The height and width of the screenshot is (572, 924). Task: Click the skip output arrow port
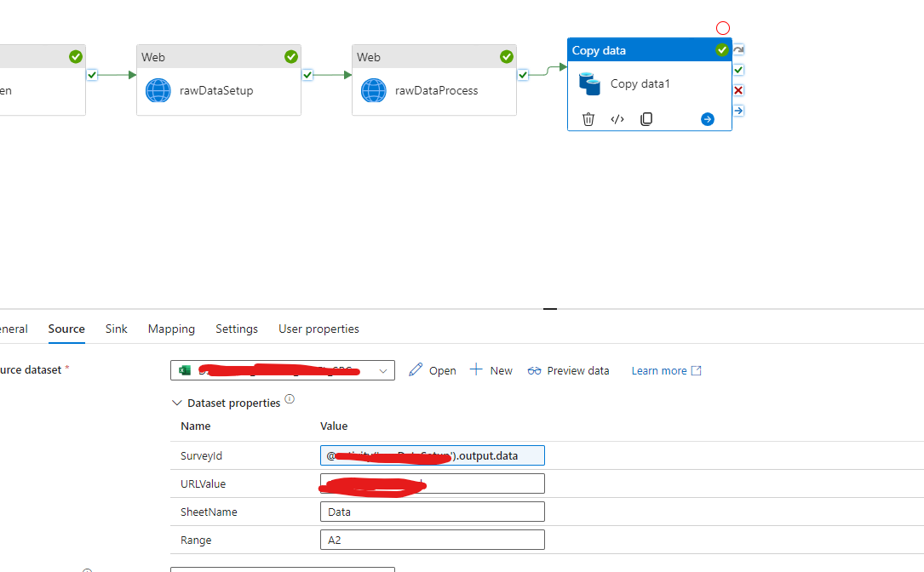coord(738,110)
